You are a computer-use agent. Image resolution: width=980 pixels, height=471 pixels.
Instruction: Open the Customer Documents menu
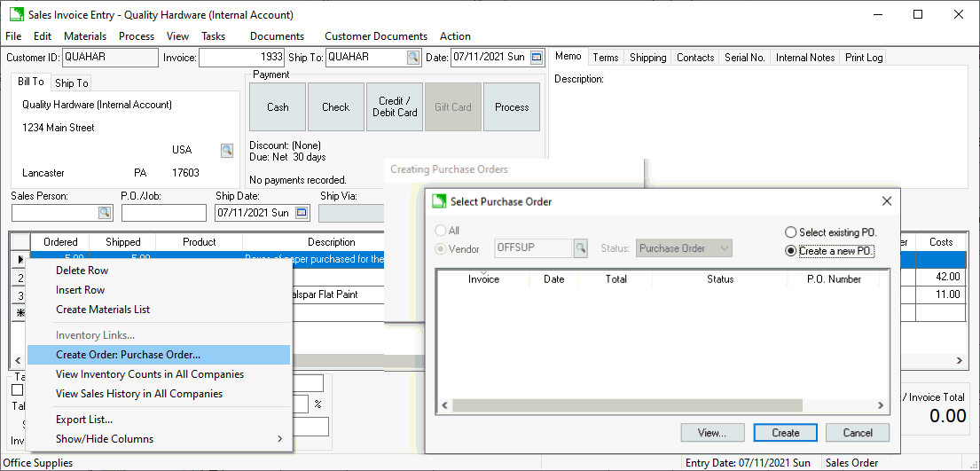pos(375,36)
